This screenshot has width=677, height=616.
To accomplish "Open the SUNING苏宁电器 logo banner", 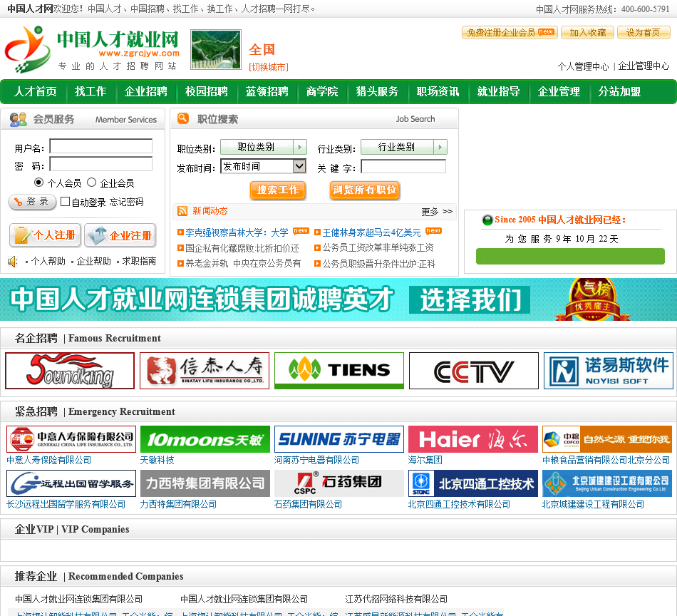I will tap(339, 439).
